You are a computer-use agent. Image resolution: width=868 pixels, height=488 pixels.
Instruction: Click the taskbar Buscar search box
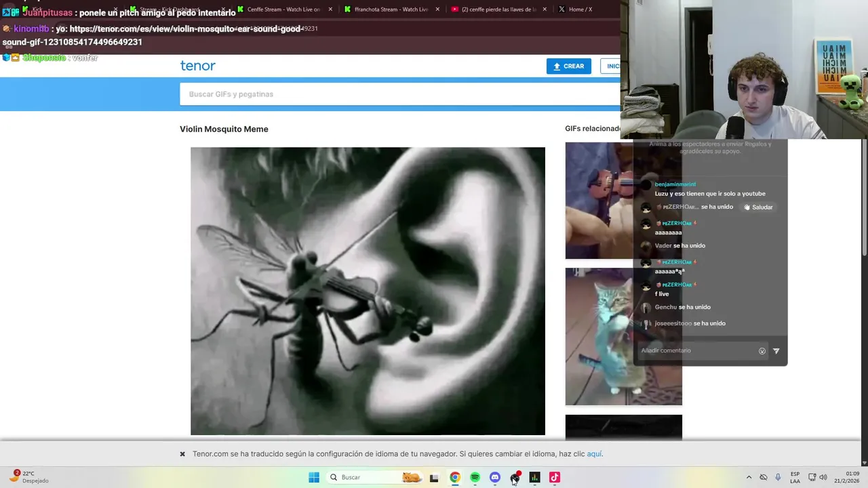pyautogui.click(x=375, y=477)
